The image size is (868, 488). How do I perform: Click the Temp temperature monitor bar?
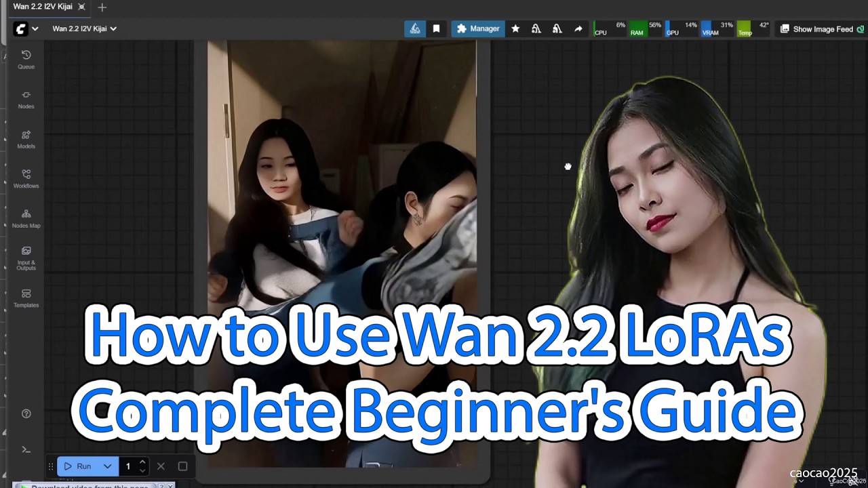click(x=754, y=29)
